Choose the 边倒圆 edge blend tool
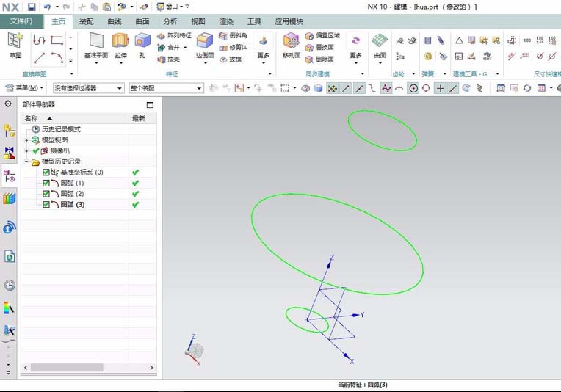 click(x=205, y=46)
